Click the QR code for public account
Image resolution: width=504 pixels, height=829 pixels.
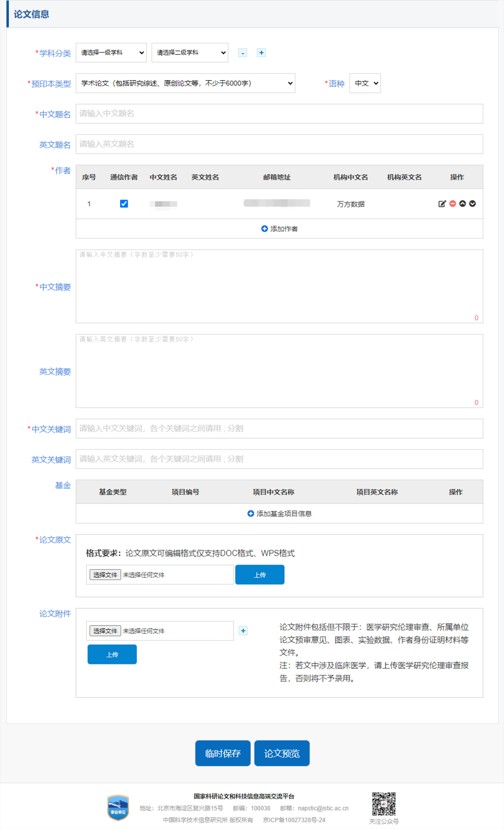(x=384, y=803)
